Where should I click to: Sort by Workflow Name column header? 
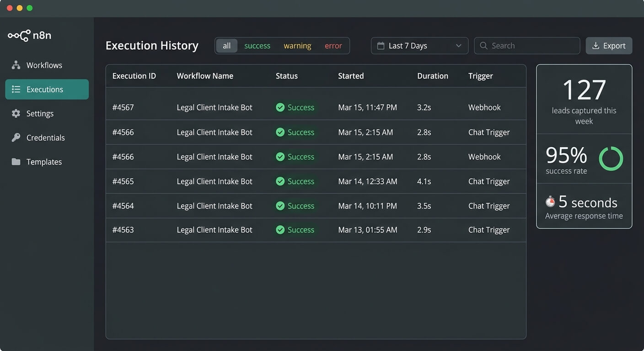205,76
